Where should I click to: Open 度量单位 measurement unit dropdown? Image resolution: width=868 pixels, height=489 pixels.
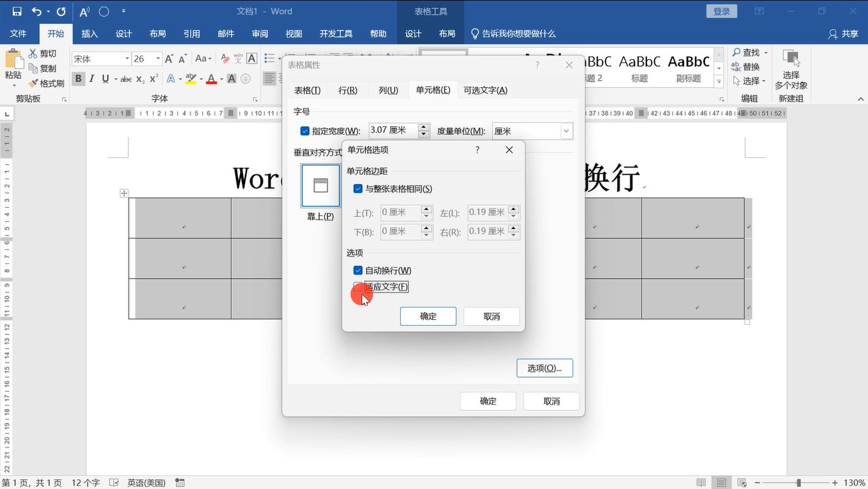point(566,131)
